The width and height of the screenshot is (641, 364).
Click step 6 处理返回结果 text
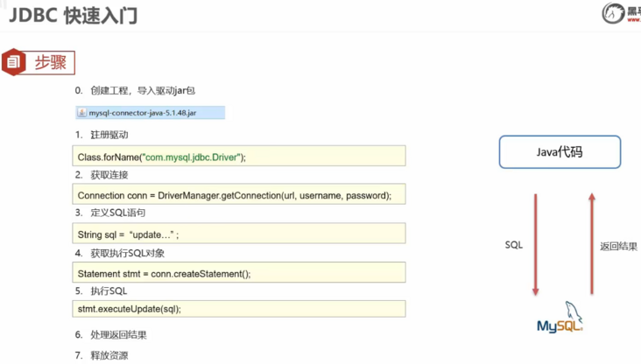click(x=118, y=334)
